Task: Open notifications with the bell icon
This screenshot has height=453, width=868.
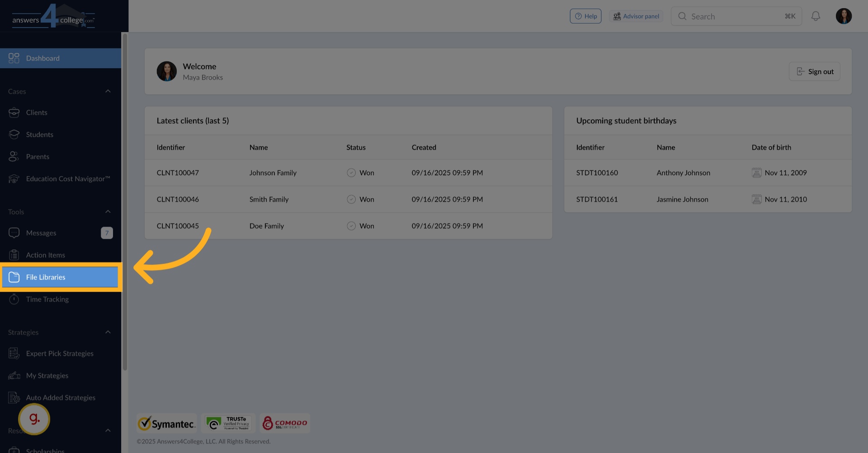Action: [816, 16]
